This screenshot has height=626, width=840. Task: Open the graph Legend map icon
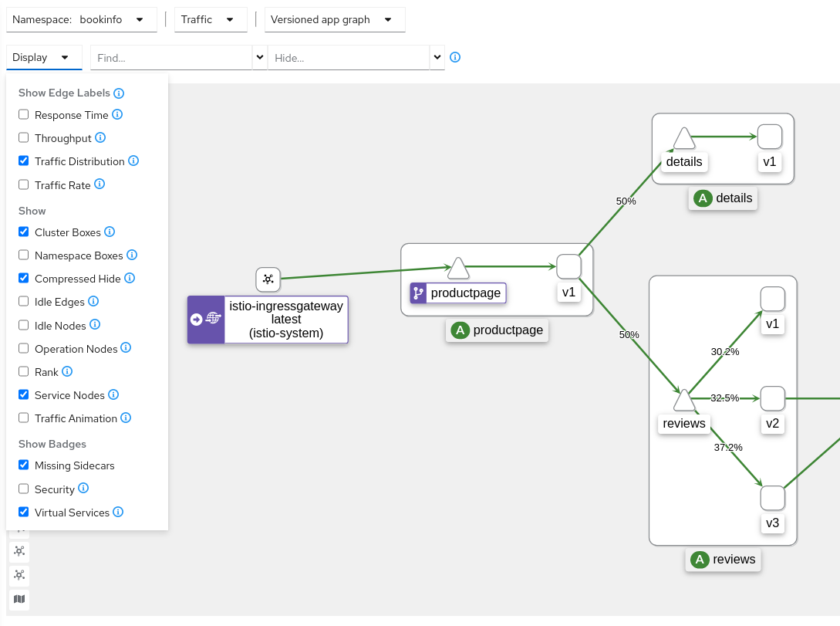pos(19,600)
